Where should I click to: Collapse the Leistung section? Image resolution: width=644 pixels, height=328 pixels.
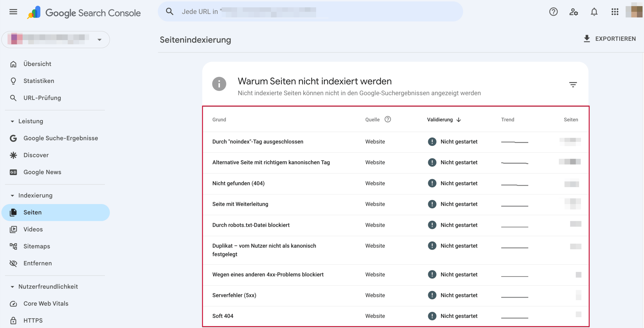[12, 121]
